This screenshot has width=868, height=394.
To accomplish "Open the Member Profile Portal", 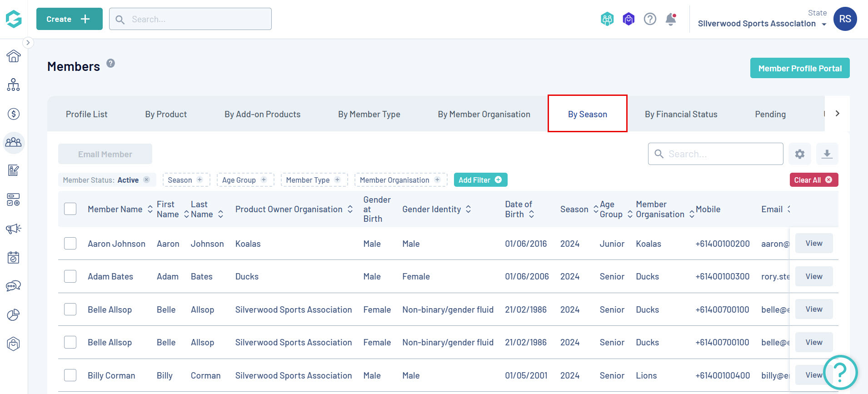I will (800, 68).
